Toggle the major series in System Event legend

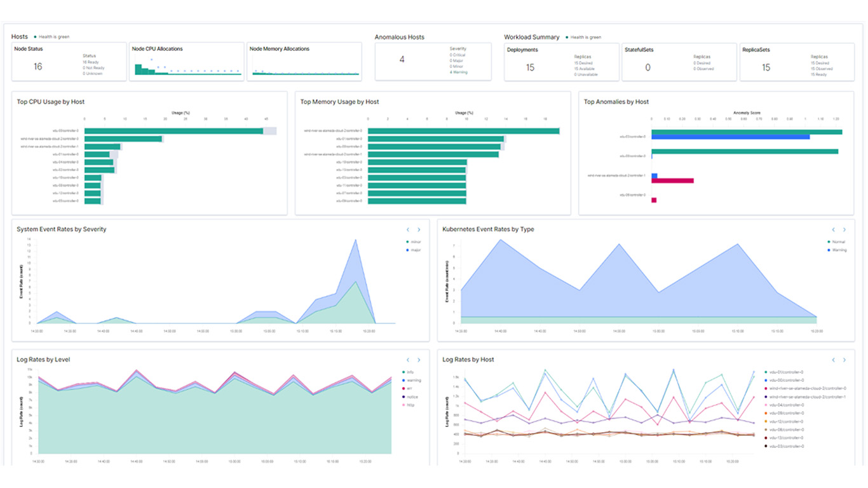[413, 250]
